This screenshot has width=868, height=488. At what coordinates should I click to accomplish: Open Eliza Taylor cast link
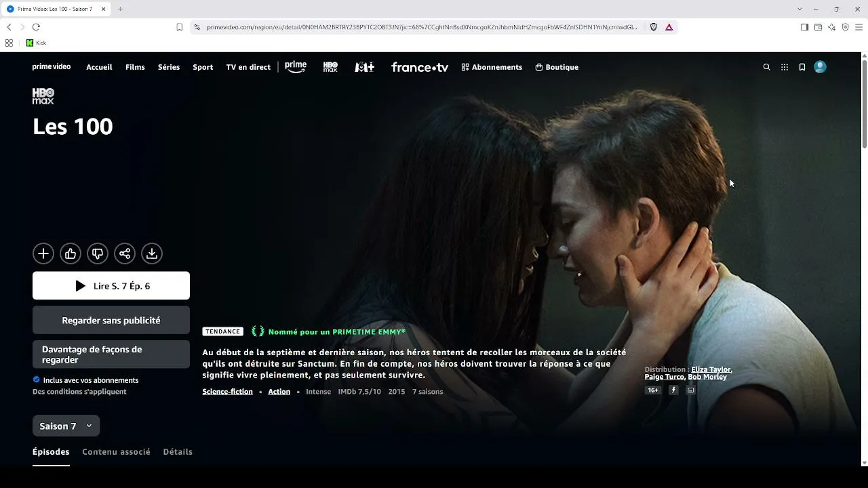click(711, 369)
